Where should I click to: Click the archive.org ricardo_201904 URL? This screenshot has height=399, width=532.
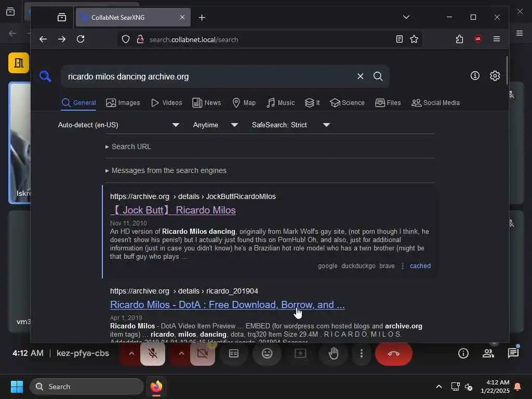(184, 291)
